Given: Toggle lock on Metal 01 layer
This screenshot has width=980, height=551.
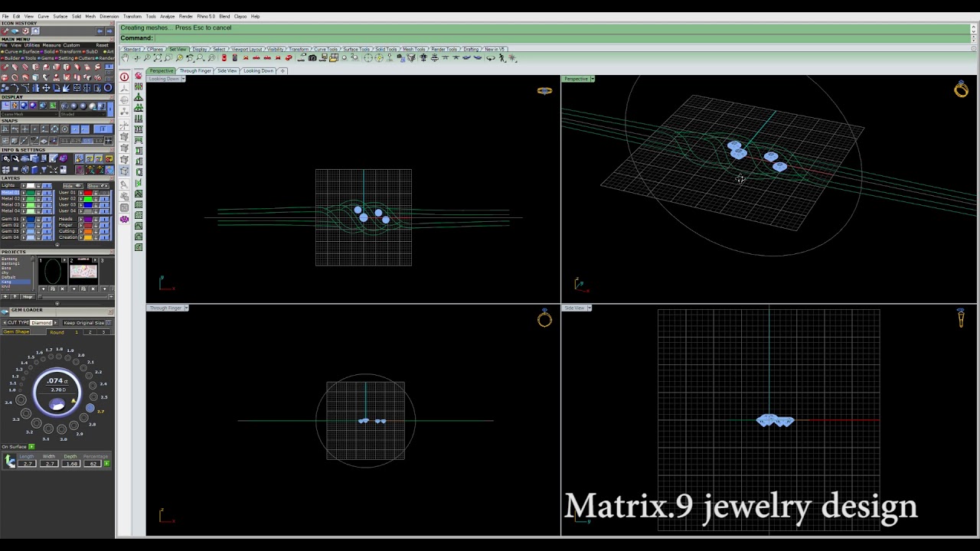Looking at the screenshot, I should click(x=39, y=193).
